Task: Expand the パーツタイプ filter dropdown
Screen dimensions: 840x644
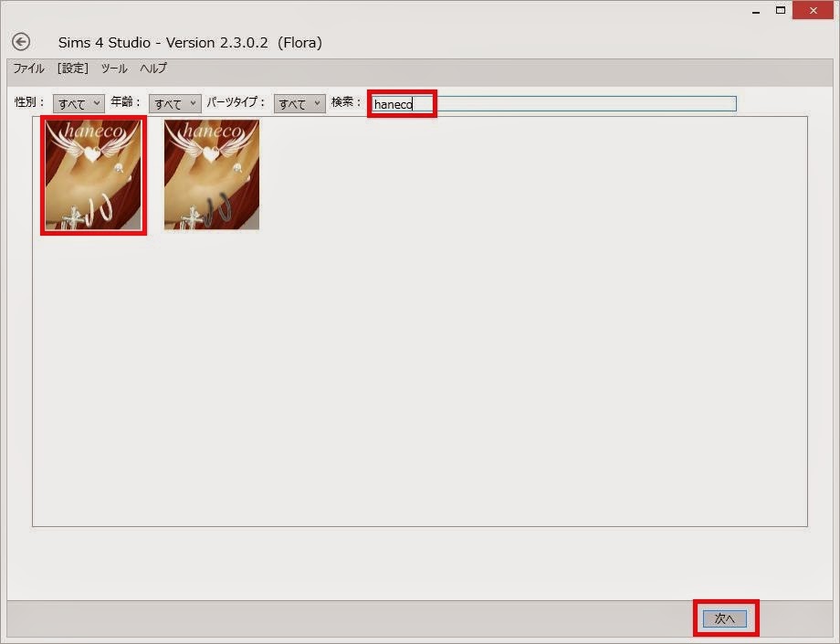Action: click(x=299, y=103)
